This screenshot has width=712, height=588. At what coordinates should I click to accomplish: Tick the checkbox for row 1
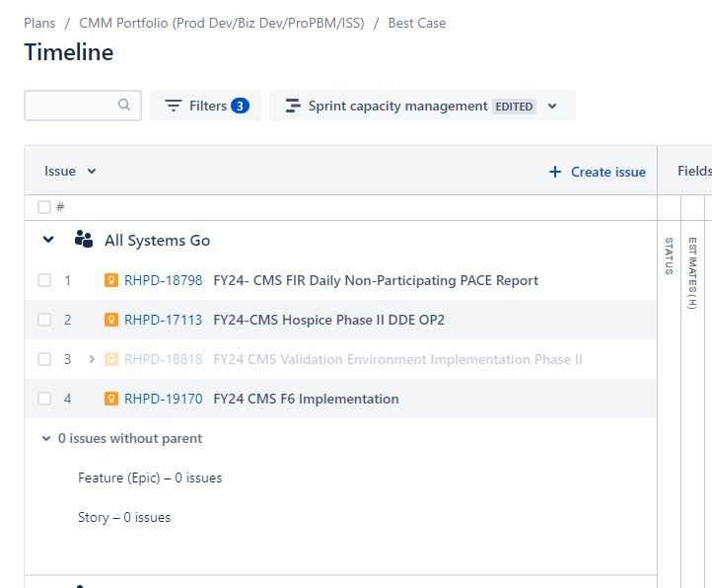pos(44,280)
